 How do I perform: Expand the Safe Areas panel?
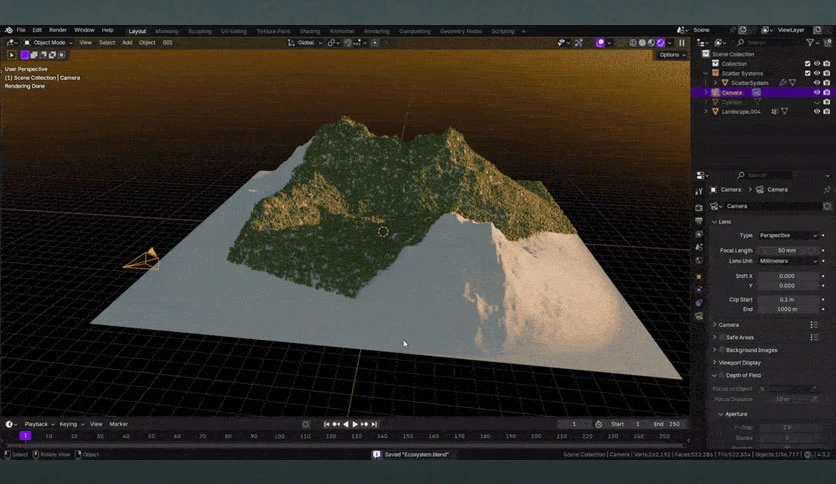[715, 337]
